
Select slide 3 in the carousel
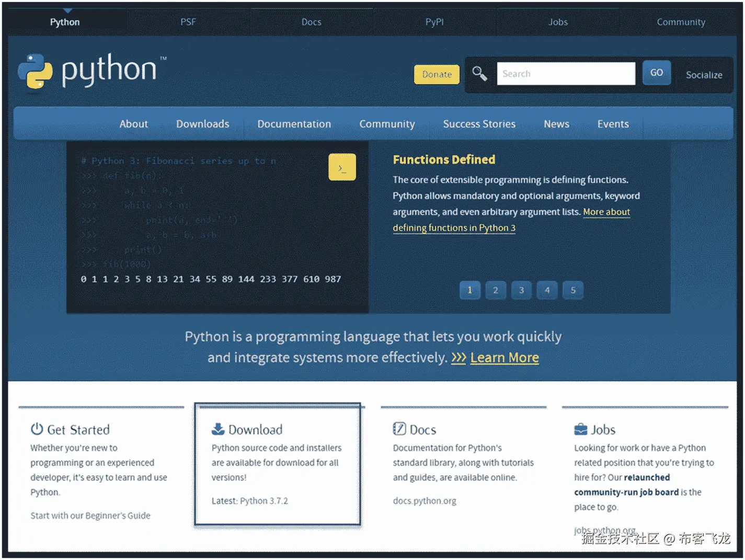click(x=521, y=290)
